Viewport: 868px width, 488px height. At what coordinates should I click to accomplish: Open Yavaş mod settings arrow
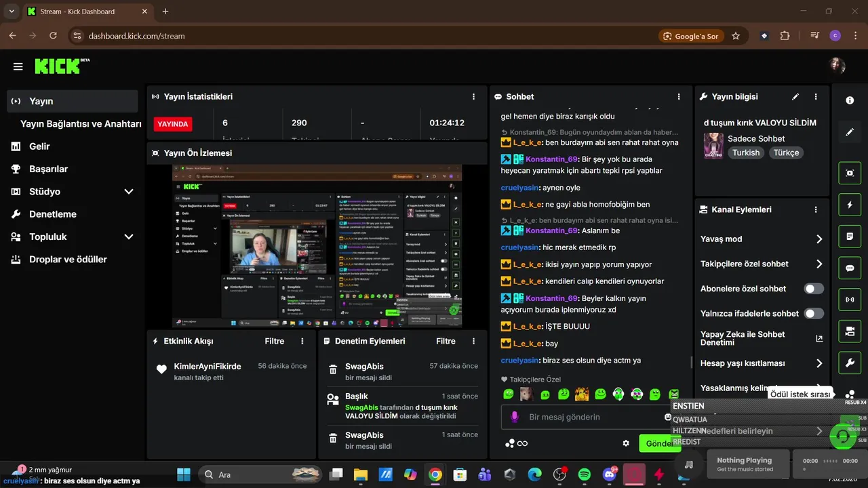point(819,239)
